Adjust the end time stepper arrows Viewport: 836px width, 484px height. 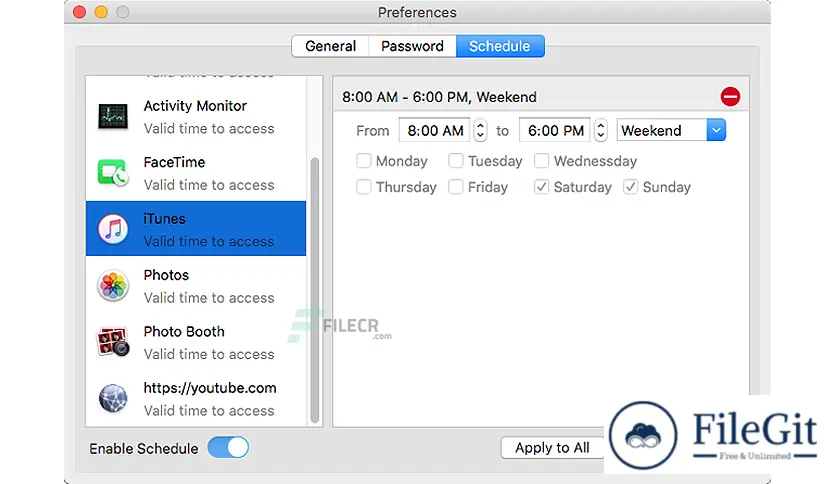(600, 130)
